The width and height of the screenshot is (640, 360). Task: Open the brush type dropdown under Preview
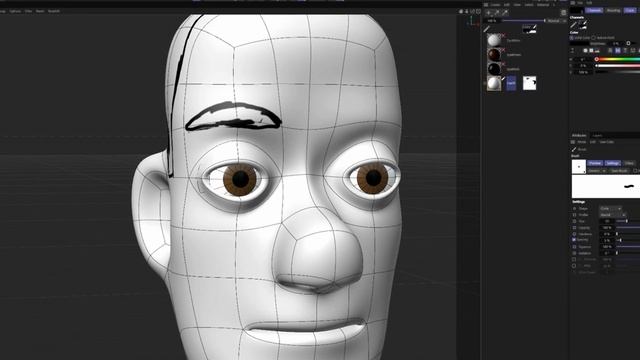(x=597, y=171)
